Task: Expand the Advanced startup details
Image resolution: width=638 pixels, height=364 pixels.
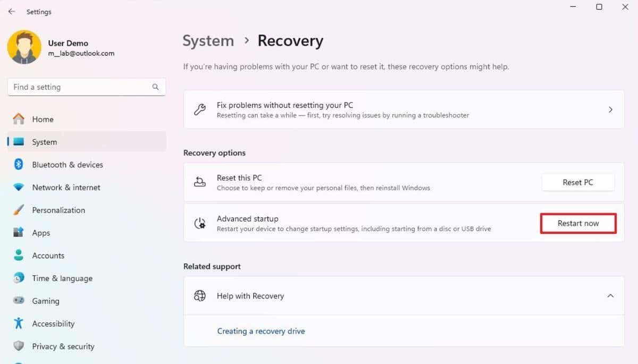Action: (578, 223)
